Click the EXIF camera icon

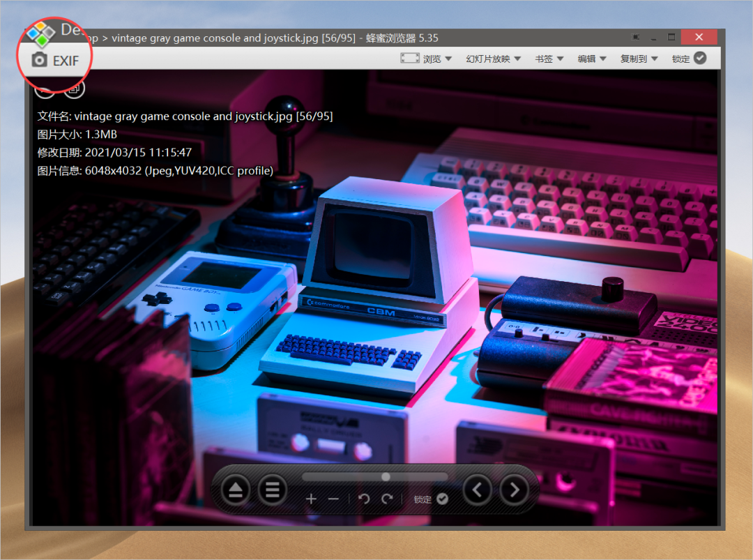tap(40, 60)
